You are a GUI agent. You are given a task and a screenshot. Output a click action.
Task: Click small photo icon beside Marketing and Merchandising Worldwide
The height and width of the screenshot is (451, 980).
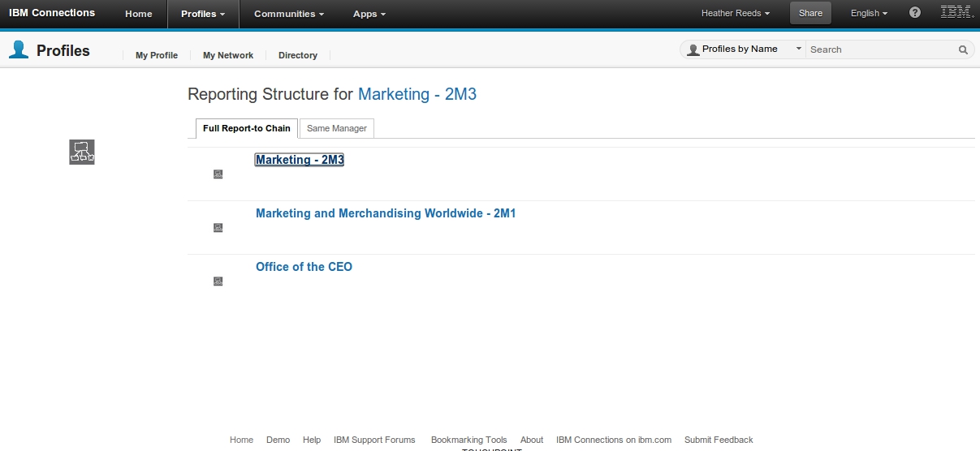tap(218, 228)
